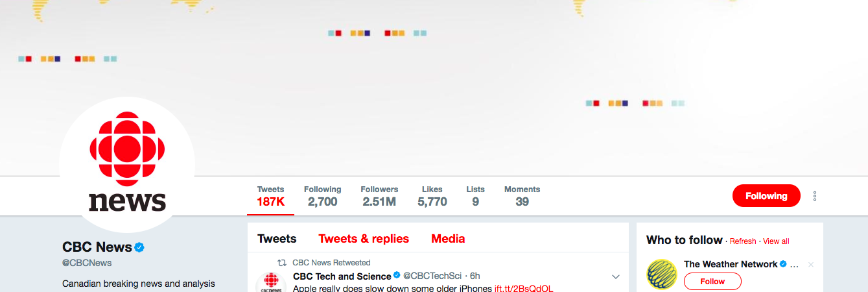Viewport: 868px width, 292px height.
Task: Click verified badge next to The Weather Network
Action: coord(783,264)
